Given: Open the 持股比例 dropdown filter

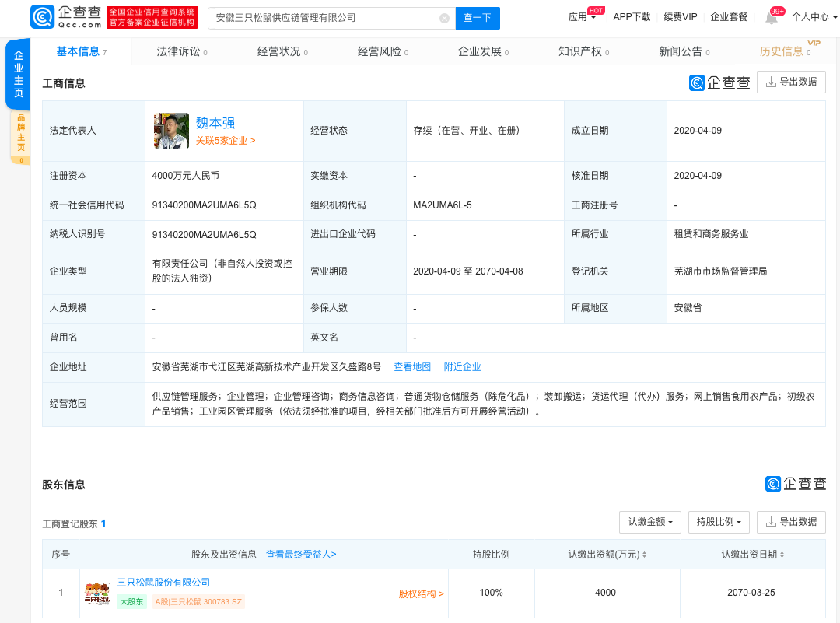Looking at the screenshot, I should (719, 522).
